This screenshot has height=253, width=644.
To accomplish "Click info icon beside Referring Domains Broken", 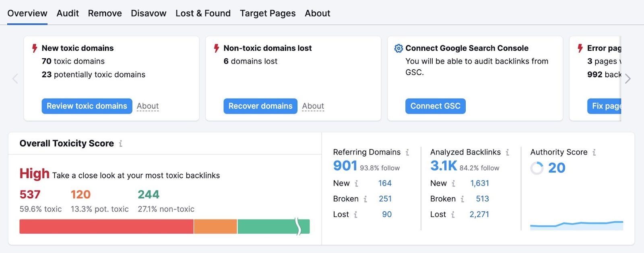I will click(x=365, y=199).
